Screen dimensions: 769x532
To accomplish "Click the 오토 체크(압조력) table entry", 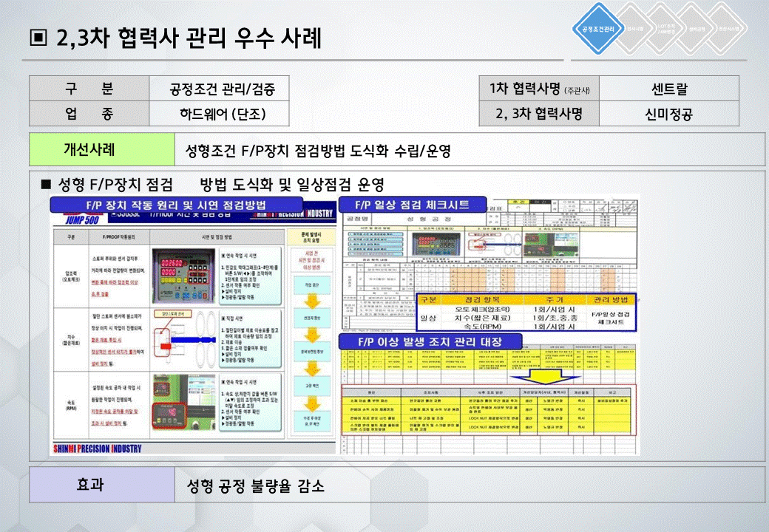I will point(482,309).
